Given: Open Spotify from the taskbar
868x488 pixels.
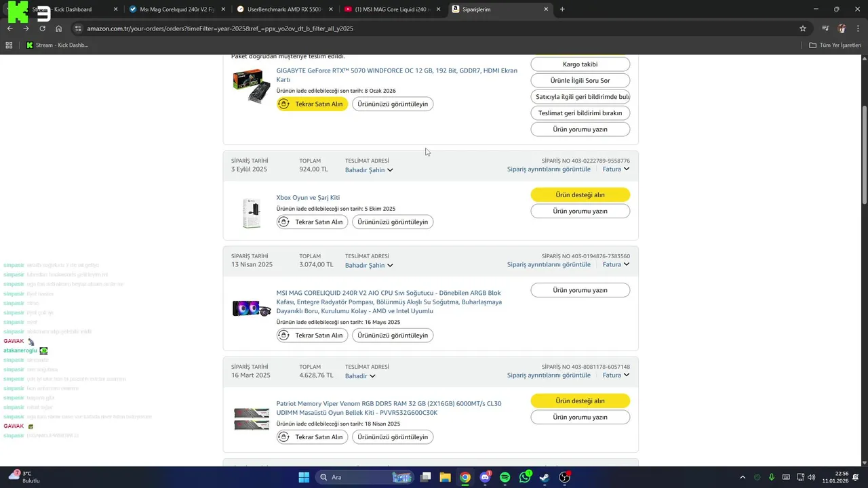Looking at the screenshot, I should 505,477.
